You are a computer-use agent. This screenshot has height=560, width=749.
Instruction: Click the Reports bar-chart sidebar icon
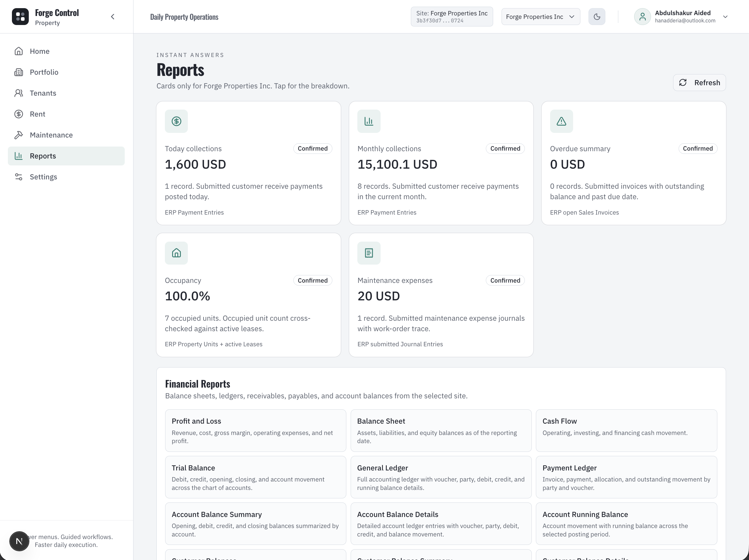[19, 156]
